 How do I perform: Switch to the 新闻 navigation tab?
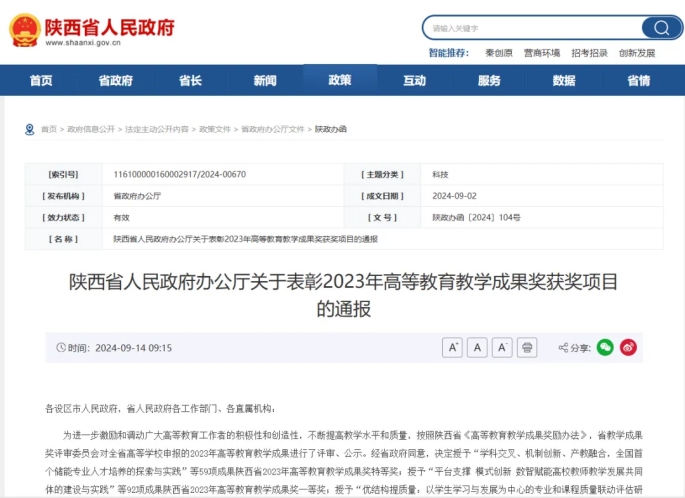pos(265,81)
